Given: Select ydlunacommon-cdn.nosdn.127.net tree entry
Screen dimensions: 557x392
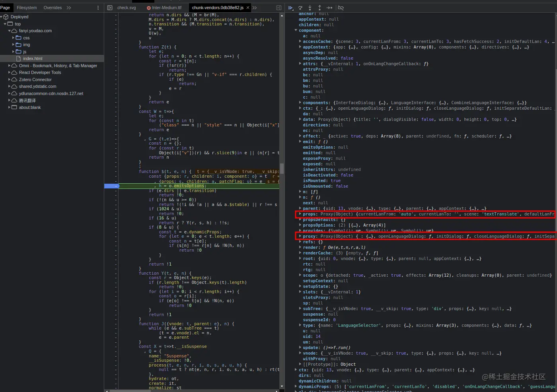Looking at the screenshot, I should tap(51, 93).
